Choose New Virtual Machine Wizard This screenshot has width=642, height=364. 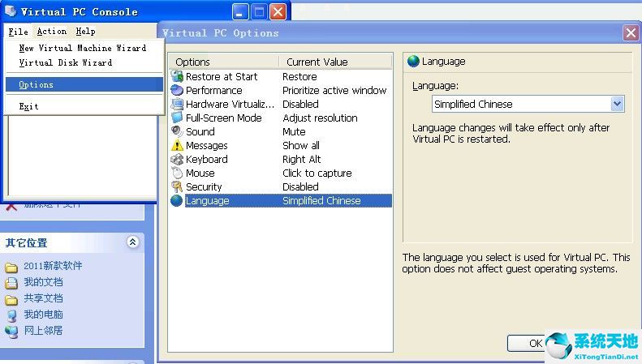82,49
